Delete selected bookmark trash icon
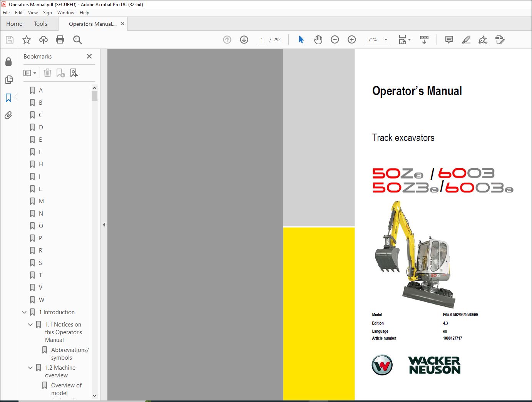Viewport: 532px width, 402px height. [x=47, y=73]
